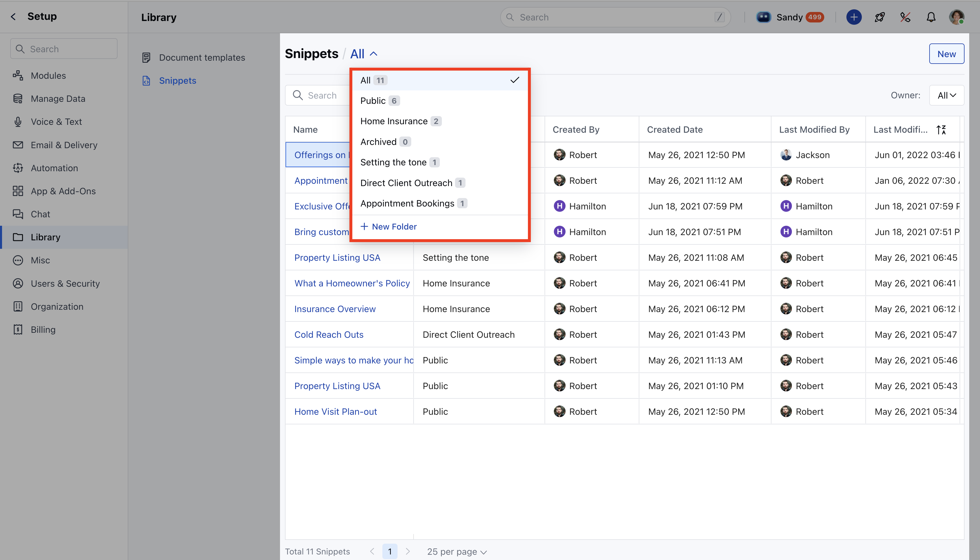Screen dimensions: 980x560
Task: Open Document templates in Library
Action: click(x=202, y=57)
